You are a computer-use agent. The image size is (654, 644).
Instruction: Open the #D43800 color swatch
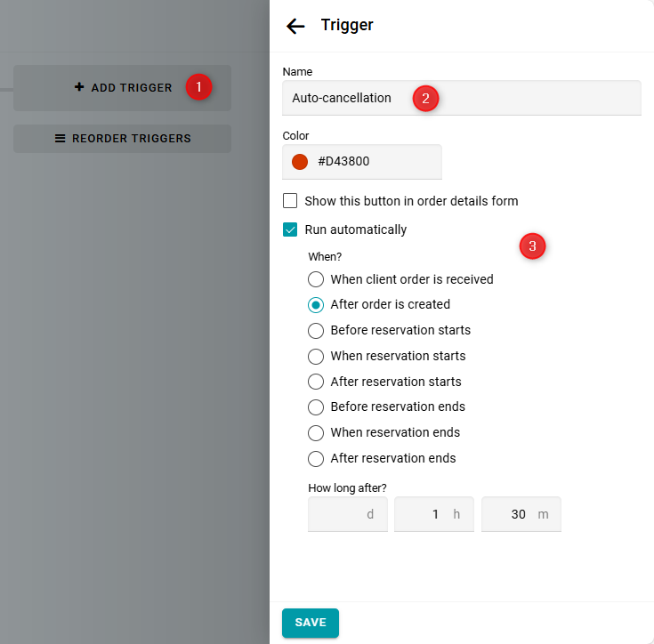coord(300,162)
